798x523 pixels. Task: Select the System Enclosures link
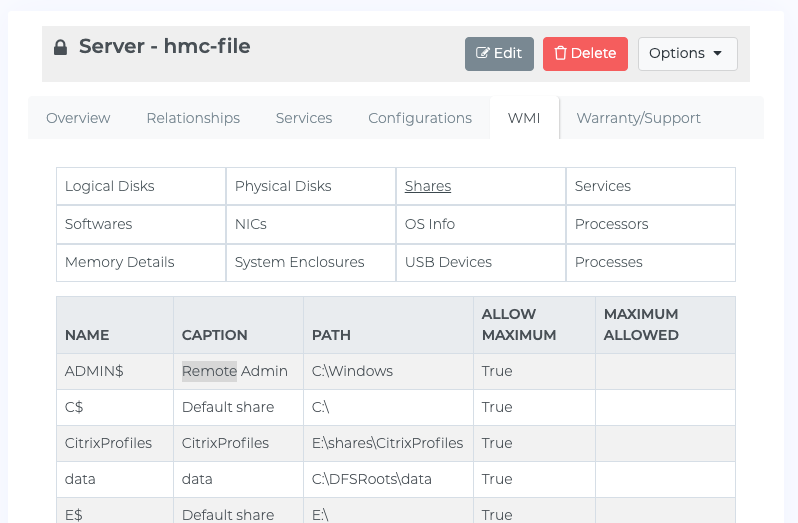(x=299, y=263)
